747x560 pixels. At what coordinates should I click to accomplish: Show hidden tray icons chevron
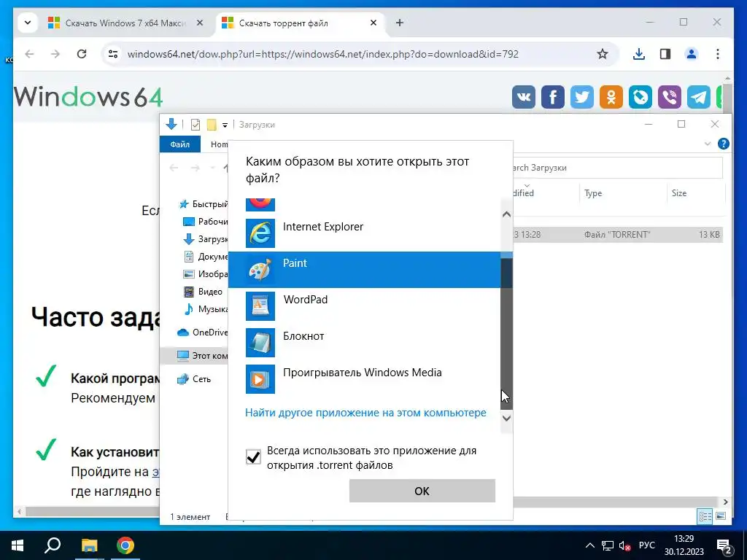pyautogui.click(x=589, y=545)
